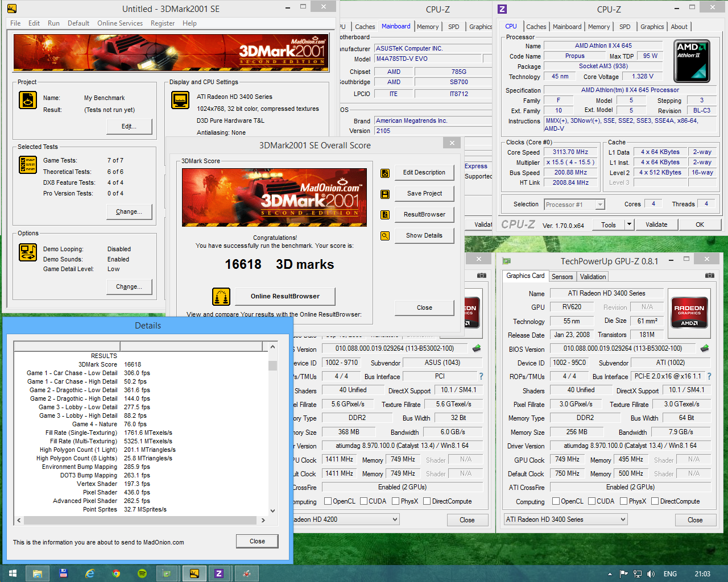Click the Show Details button
The height and width of the screenshot is (582, 728).
click(424, 236)
